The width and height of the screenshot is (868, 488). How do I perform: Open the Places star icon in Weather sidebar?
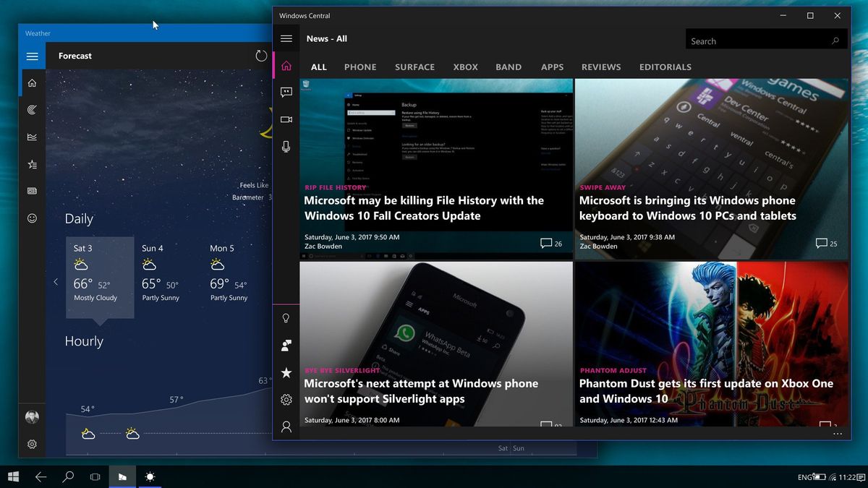click(x=32, y=164)
